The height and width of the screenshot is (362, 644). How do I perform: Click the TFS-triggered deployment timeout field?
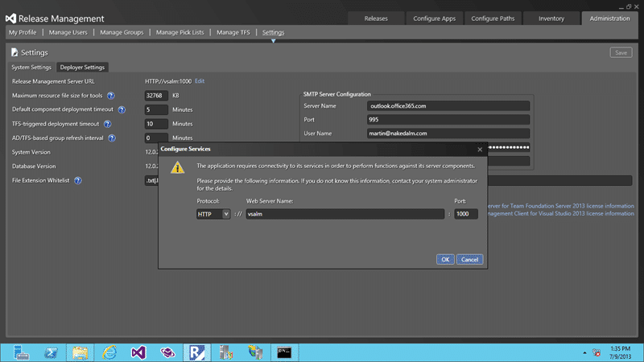coord(156,124)
